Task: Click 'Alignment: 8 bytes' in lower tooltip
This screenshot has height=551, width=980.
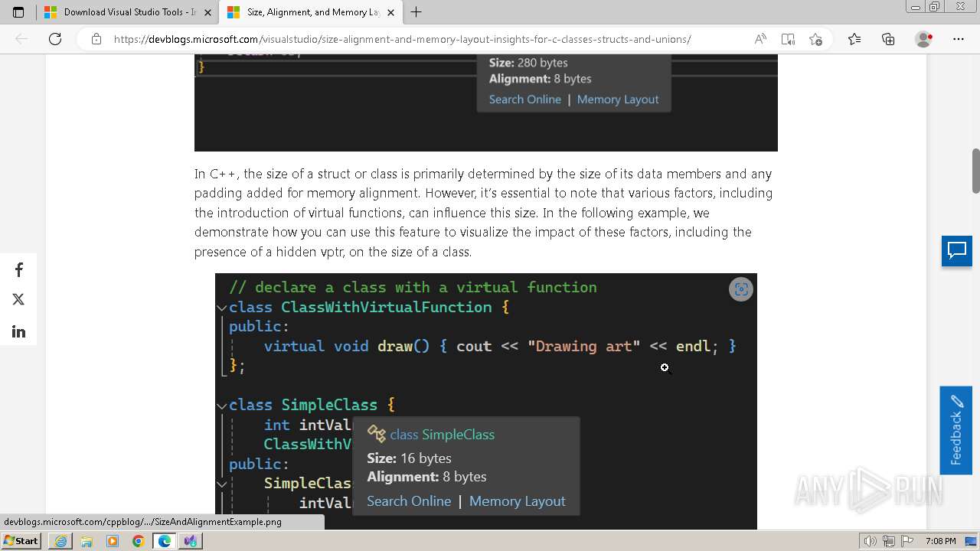Action: (426, 477)
